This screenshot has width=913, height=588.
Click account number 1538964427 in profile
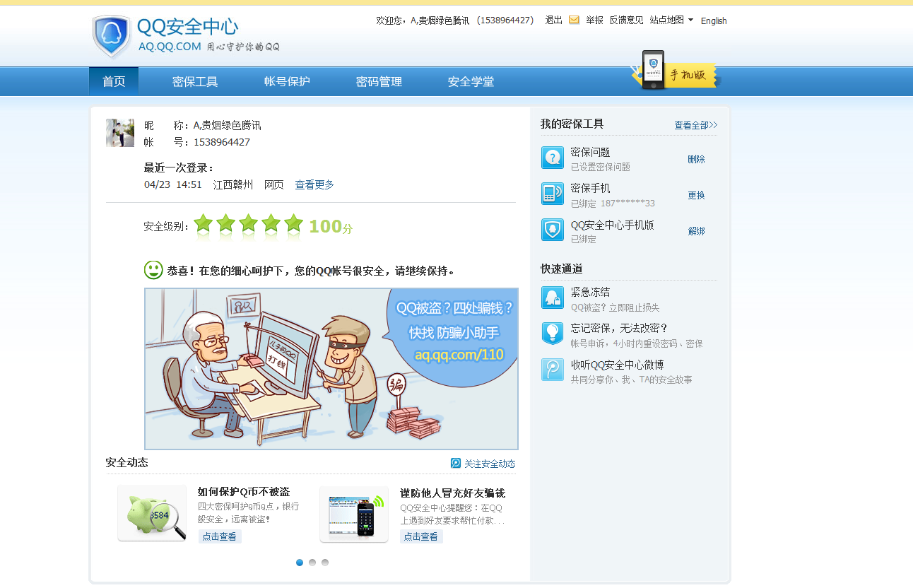click(222, 142)
